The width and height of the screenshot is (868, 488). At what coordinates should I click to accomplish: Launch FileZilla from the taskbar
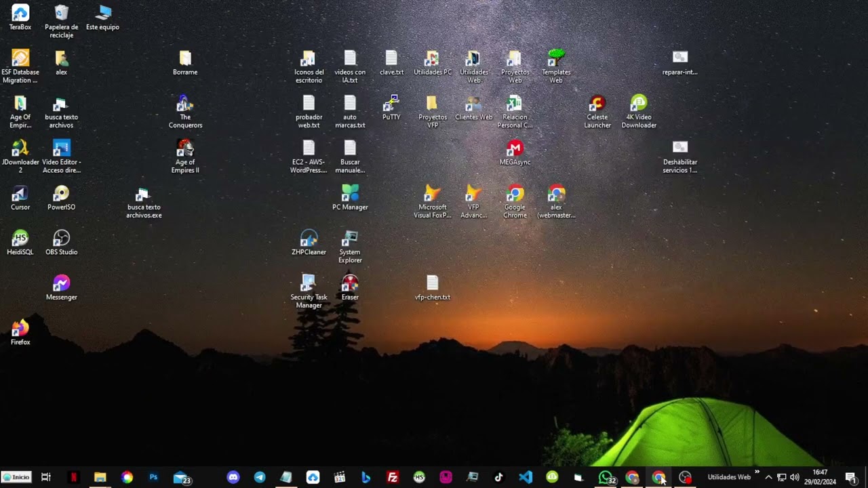click(392, 477)
